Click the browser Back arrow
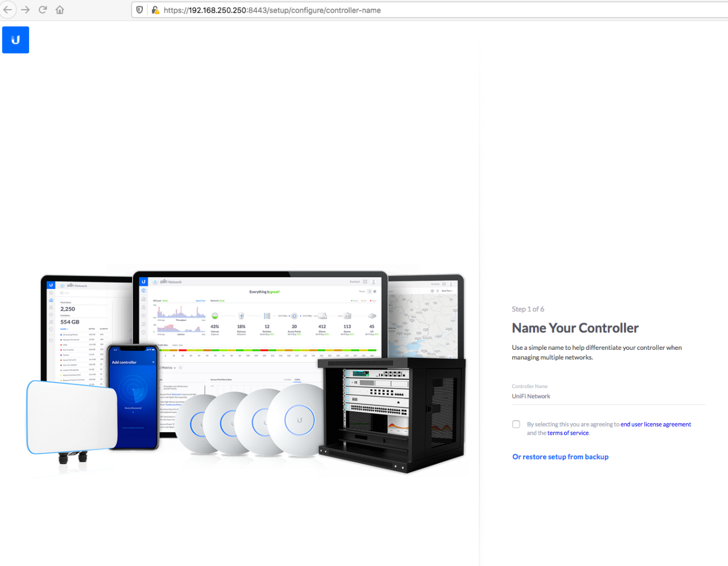 7,10
